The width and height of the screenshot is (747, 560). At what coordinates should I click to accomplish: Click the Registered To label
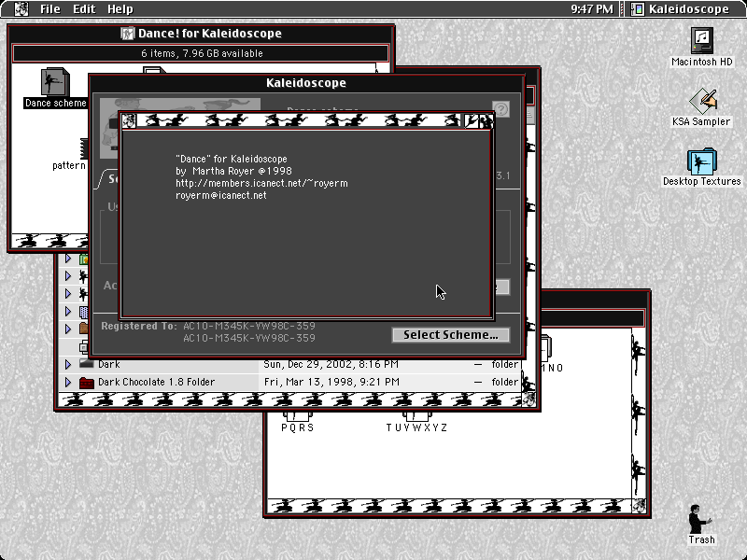point(138,326)
